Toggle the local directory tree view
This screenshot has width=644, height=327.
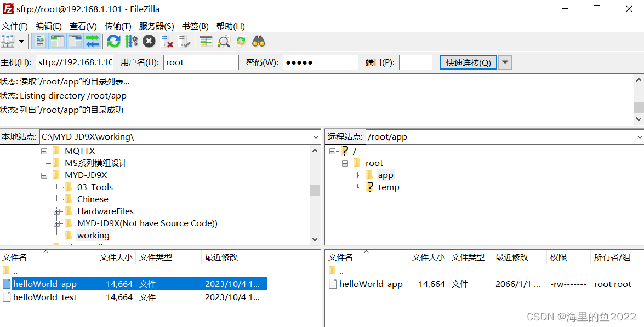(58, 41)
